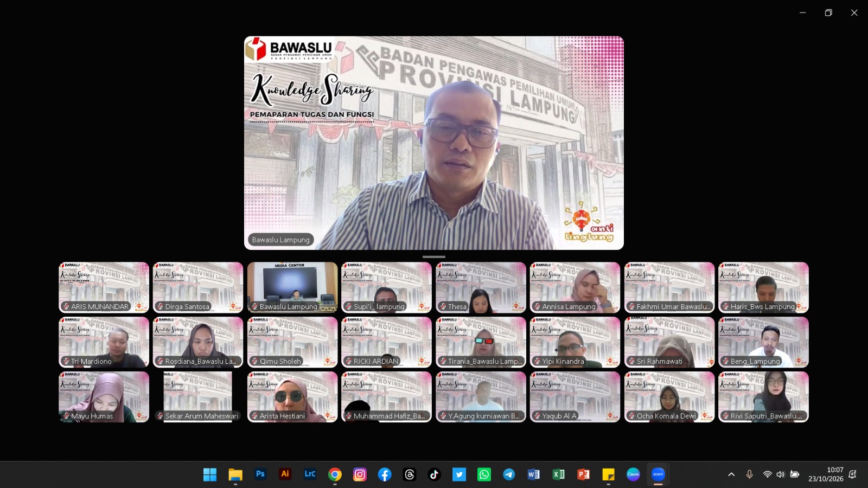
Task: Select RICKI ARDIAN participant tile
Action: 386,343
